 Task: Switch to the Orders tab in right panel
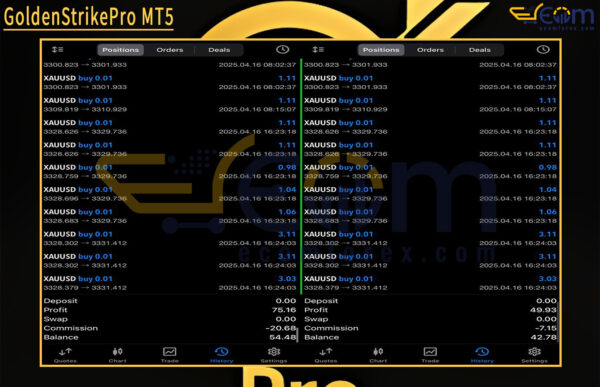(x=430, y=50)
